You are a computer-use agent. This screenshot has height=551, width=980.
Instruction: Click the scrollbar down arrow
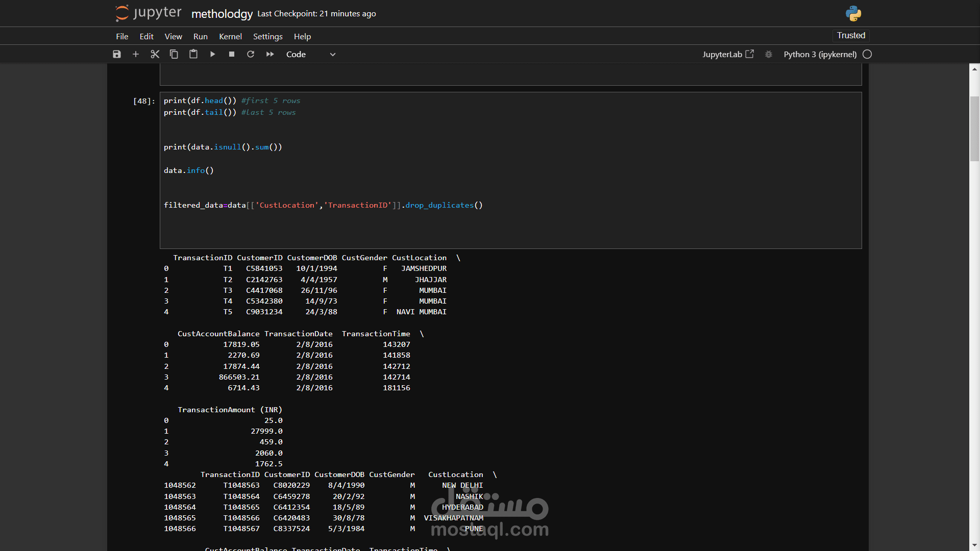point(974,545)
